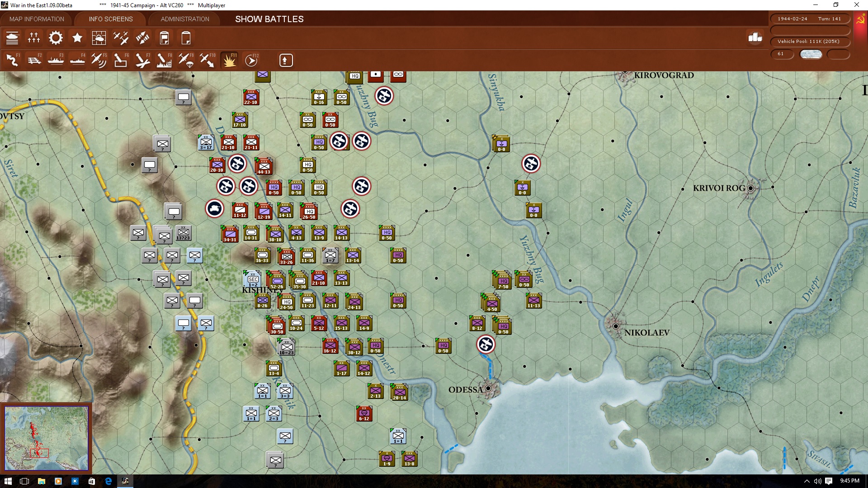Toggle the F11 show battles explosion icon
The height and width of the screenshot is (488, 868).
(229, 60)
